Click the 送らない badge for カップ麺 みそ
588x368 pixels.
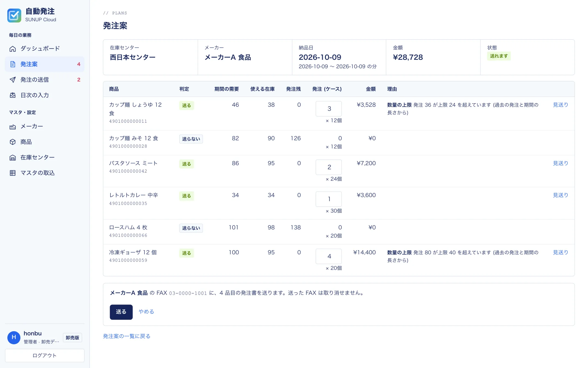coord(191,139)
